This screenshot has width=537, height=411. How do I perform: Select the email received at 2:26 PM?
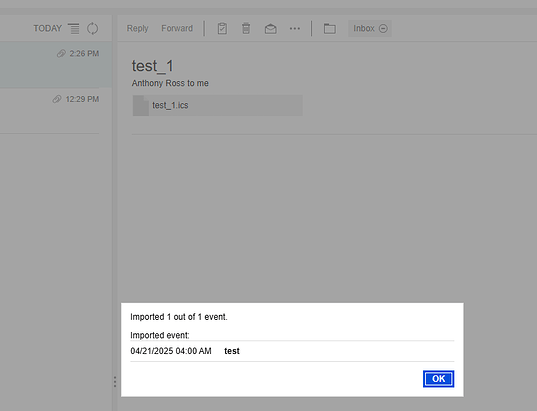(x=56, y=65)
